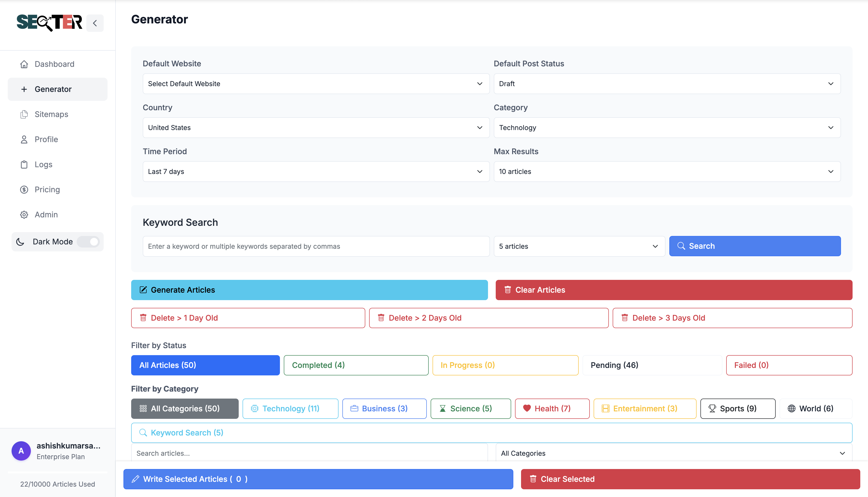The height and width of the screenshot is (497, 868).
Task: Filter by Completed (4) status
Action: (356, 365)
